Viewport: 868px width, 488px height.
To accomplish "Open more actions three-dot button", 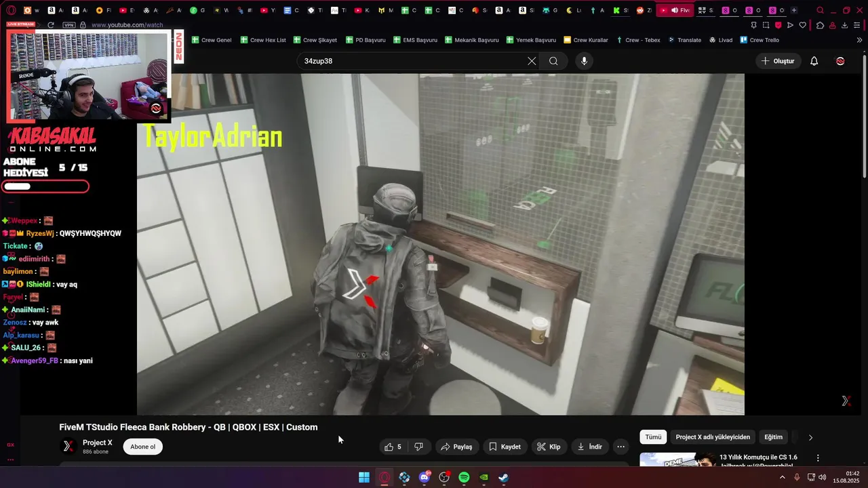I will pos(620,447).
